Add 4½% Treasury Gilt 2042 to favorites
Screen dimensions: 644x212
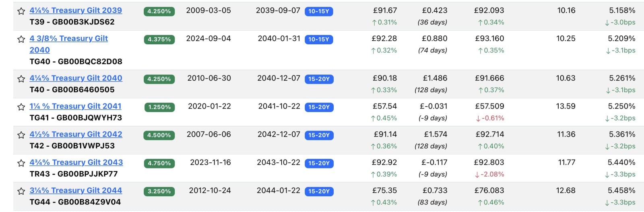pyautogui.click(x=21, y=135)
